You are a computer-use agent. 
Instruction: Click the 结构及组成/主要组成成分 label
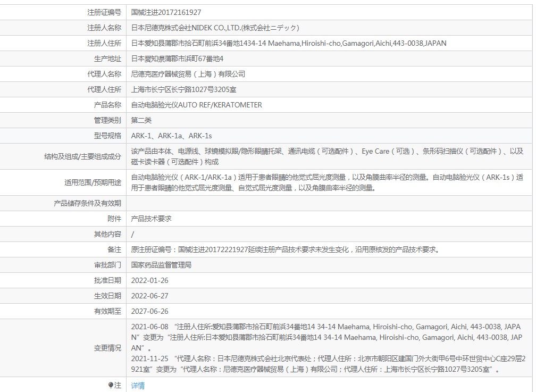click(x=83, y=156)
